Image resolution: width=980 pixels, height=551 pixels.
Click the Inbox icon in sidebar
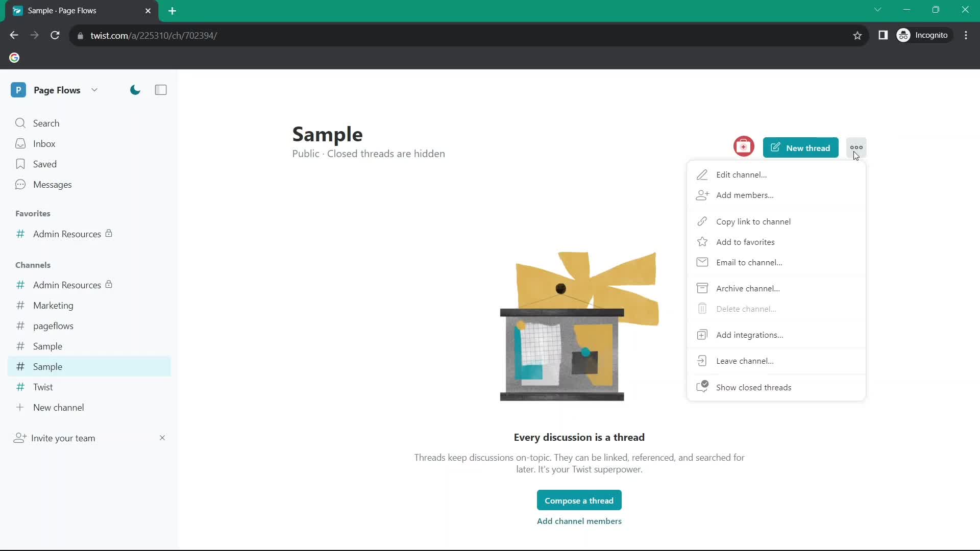[20, 143]
